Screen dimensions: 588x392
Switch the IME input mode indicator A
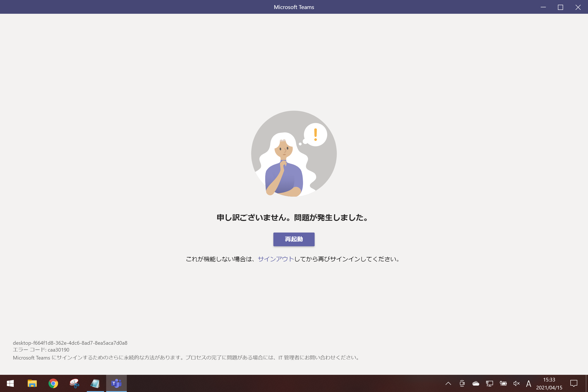(528, 383)
